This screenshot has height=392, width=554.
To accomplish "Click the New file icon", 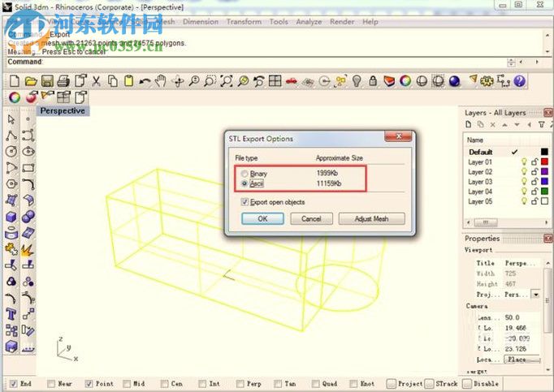I will (15, 81).
